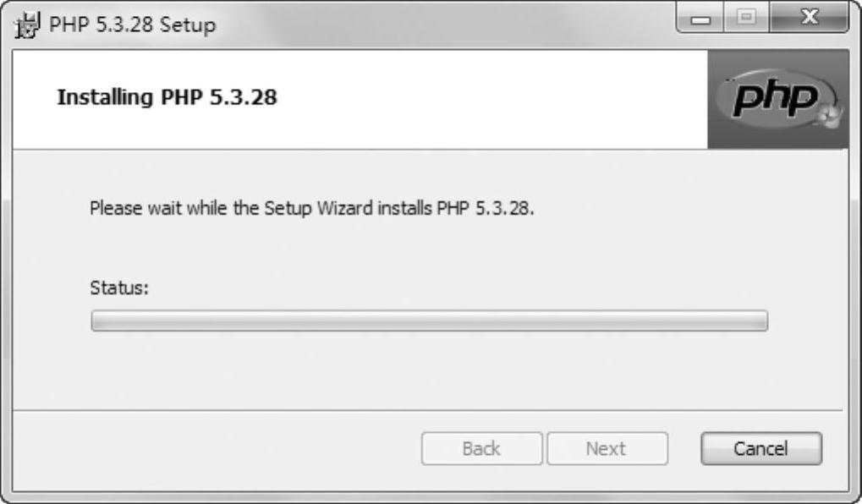
Task: Click the "PHP 5.3.28 Setup" title text
Action: tap(132, 25)
